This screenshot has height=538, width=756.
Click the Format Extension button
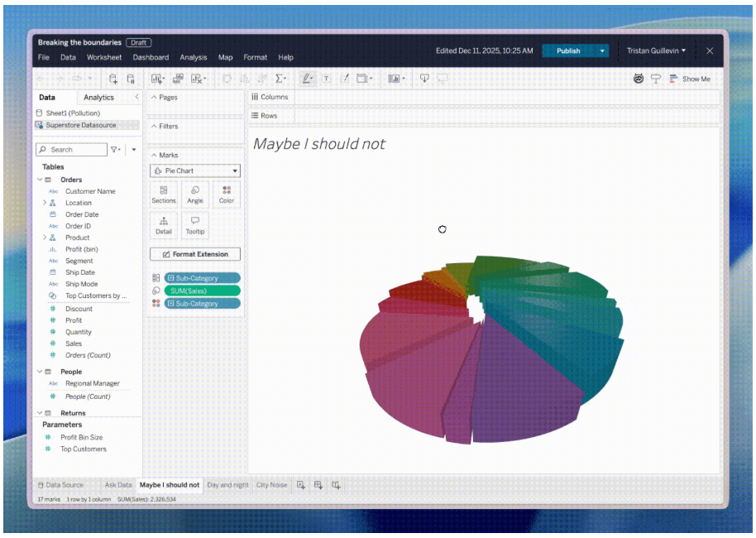point(195,254)
